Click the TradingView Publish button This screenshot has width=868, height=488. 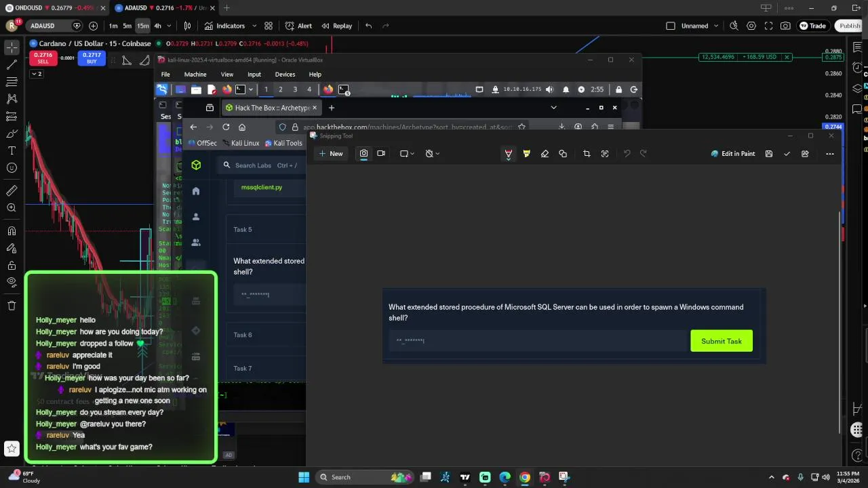point(848,26)
